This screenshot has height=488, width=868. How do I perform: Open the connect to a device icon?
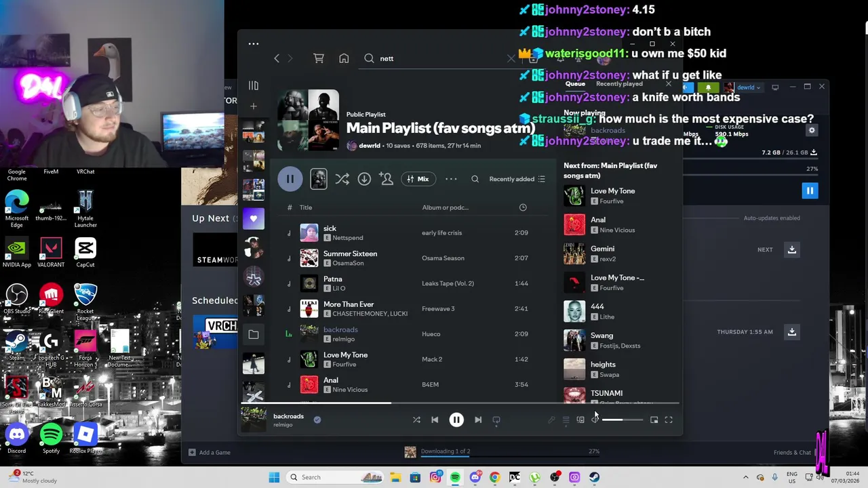(x=580, y=420)
